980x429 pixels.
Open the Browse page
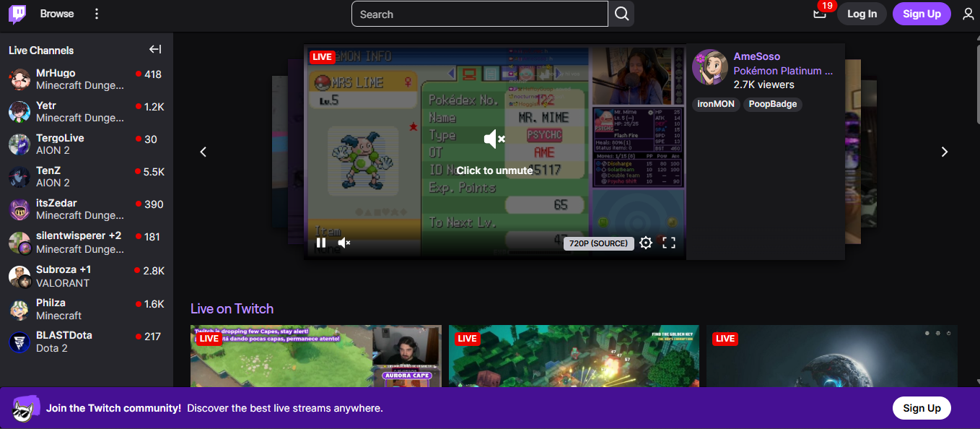click(57, 14)
